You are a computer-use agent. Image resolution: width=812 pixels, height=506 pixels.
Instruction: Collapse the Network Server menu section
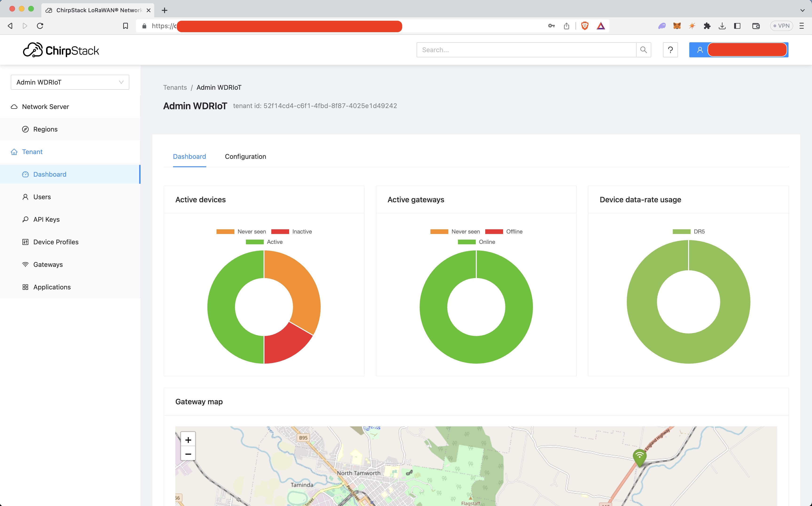[46, 107]
